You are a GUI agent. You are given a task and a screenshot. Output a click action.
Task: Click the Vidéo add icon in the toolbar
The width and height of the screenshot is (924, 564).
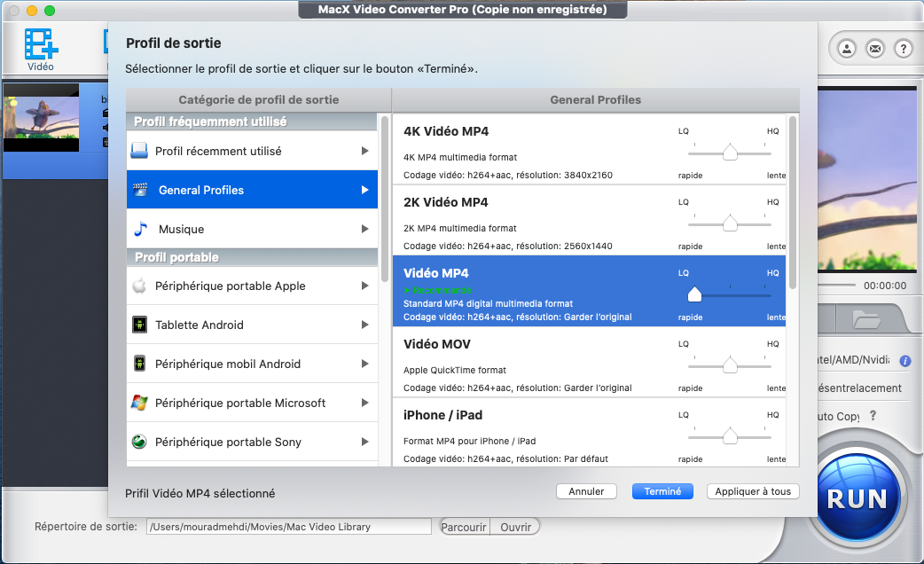[41, 44]
